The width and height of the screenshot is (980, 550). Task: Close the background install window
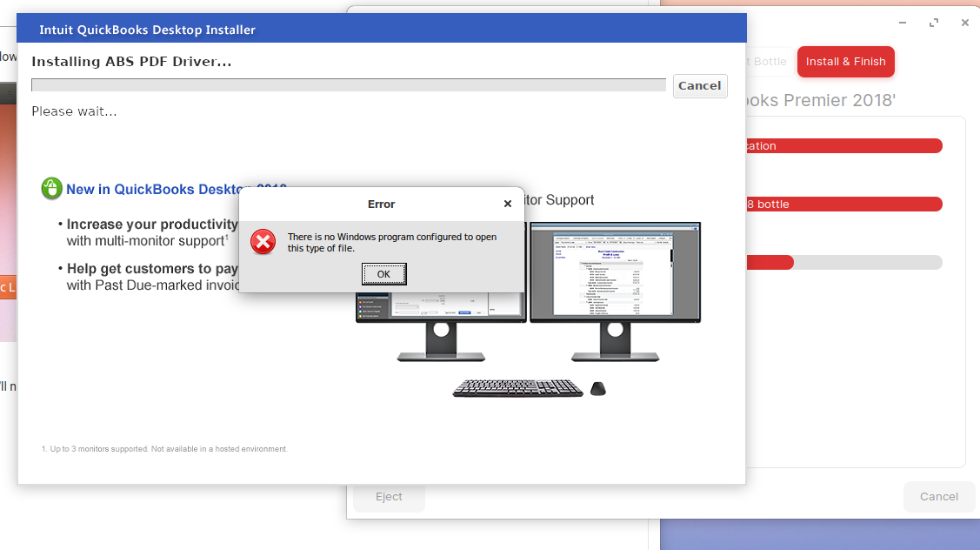pos(964,23)
